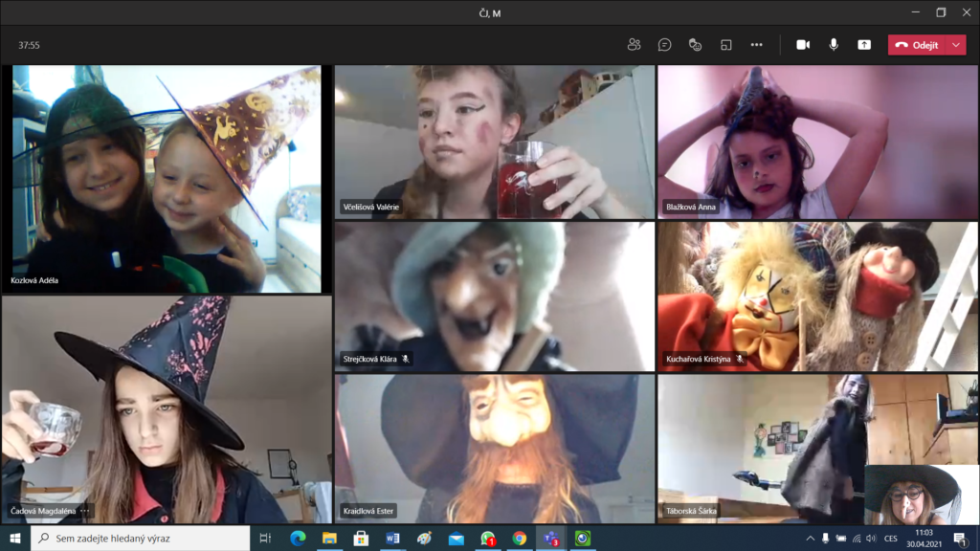The height and width of the screenshot is (551, 980).
Task: Select Kraidlová Ester video tile
Action: point(495,449)
